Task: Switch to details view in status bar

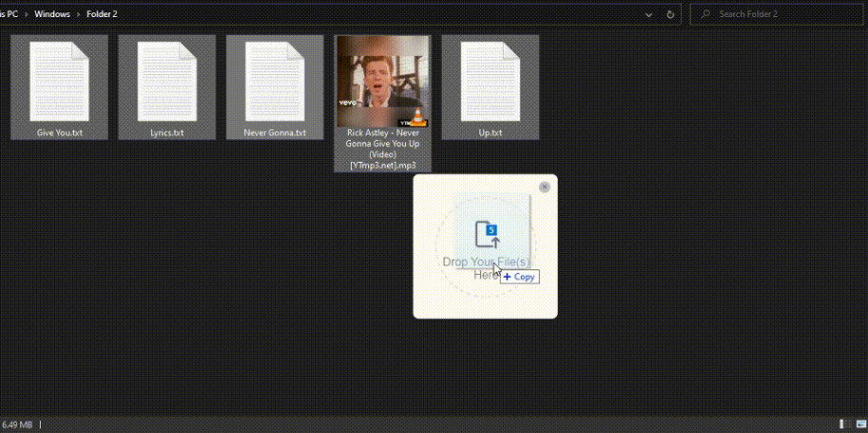Action: coord(844,424)
